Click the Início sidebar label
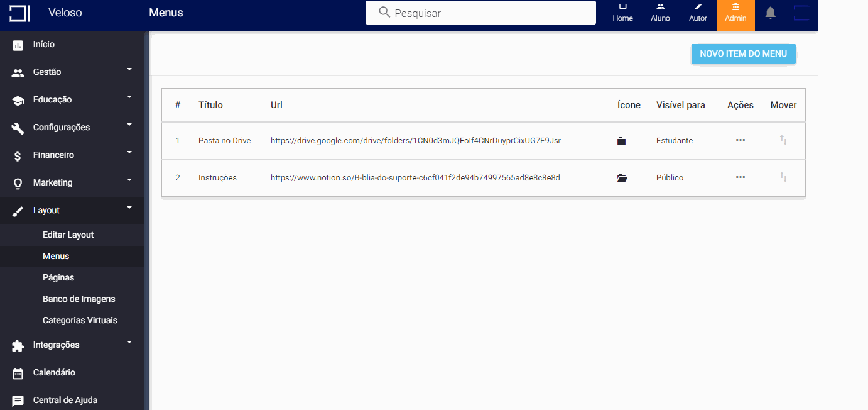The height and width of the screenshot is (410, 868). tap(44, 44)
